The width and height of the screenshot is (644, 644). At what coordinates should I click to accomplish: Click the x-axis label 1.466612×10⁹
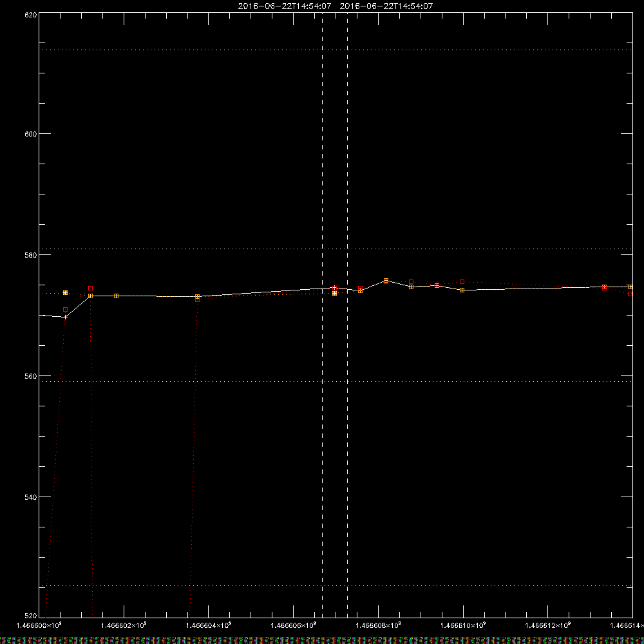(548, 625)
